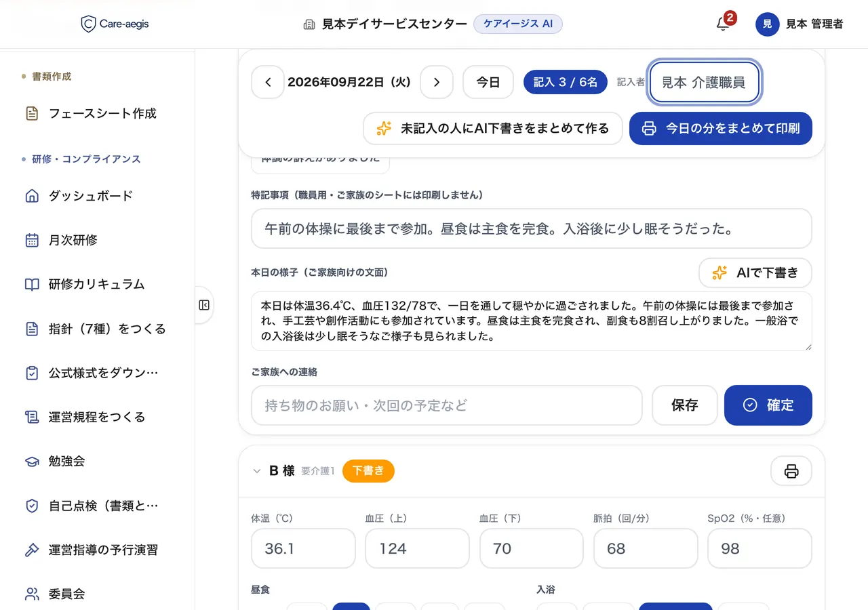
Task: Click the 特記事項 text field
Action: 532,228
